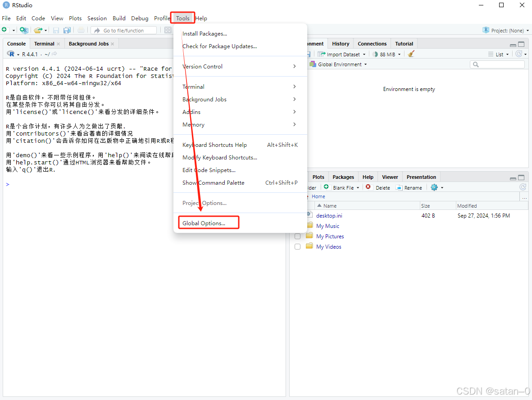Minimize the Files pane
Viewport: 532px width, 400px height.
(513, 178)
